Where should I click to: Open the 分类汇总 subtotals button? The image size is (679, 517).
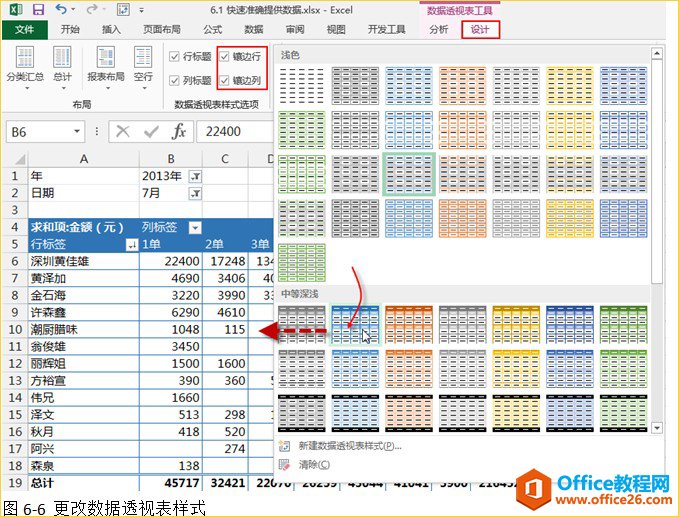(25, 68)
